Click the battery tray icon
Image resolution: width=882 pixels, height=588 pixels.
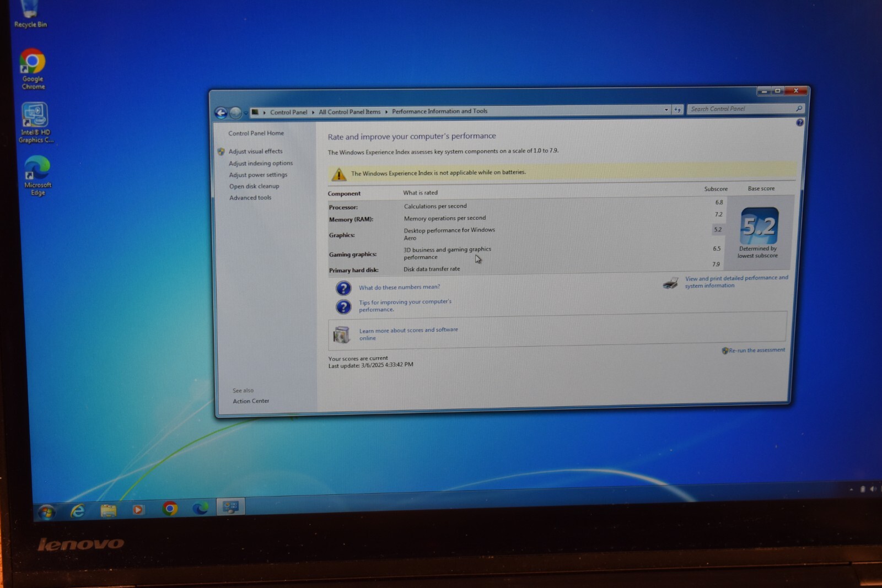point(863,489)
